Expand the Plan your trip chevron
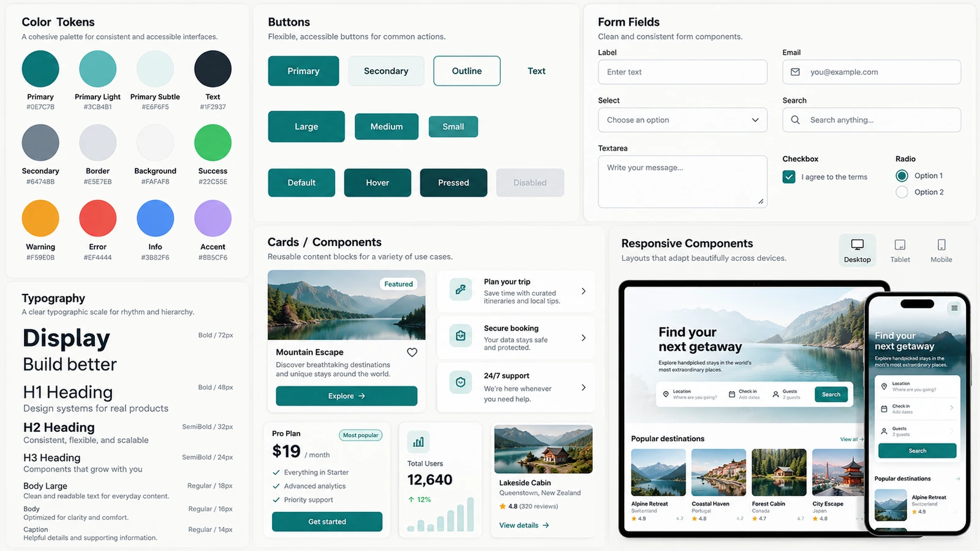Viewport: 980px width, 551px height. point(583,291)
